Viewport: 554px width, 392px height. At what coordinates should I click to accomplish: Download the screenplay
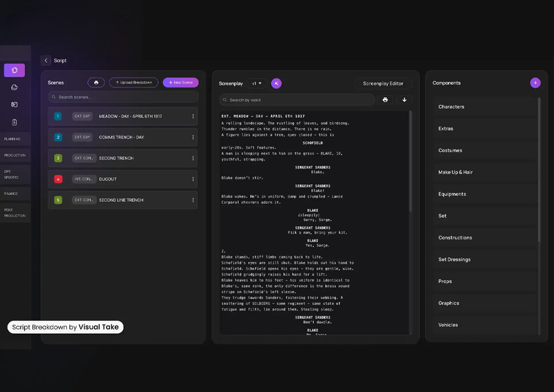(404, 100)
